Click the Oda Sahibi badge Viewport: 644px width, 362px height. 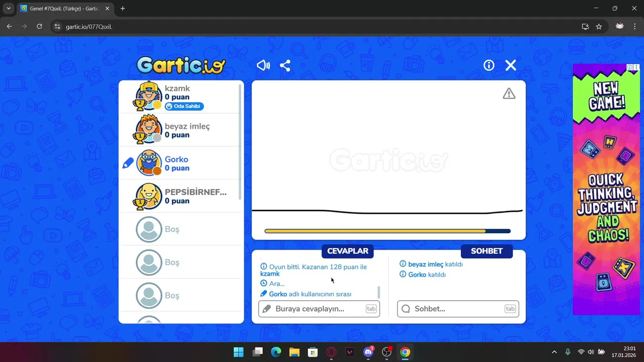(184, 106)
